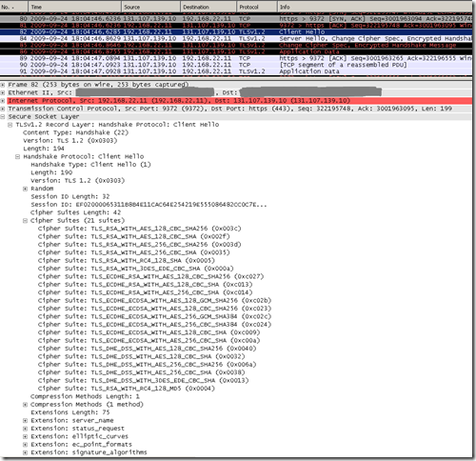This screenshot has width=476, height=461.
Task: Select packet 85 Change Cipher Spec row
Action: 236,46
